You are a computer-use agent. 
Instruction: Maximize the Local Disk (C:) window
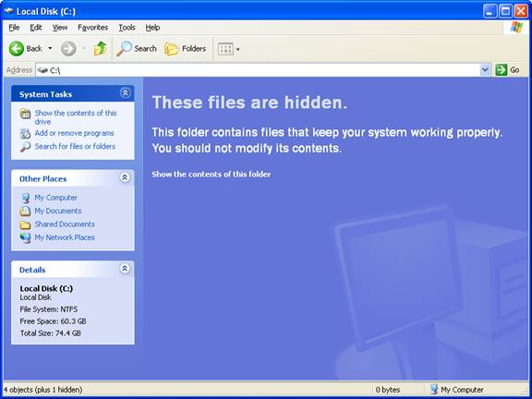[x=505, y=11]
